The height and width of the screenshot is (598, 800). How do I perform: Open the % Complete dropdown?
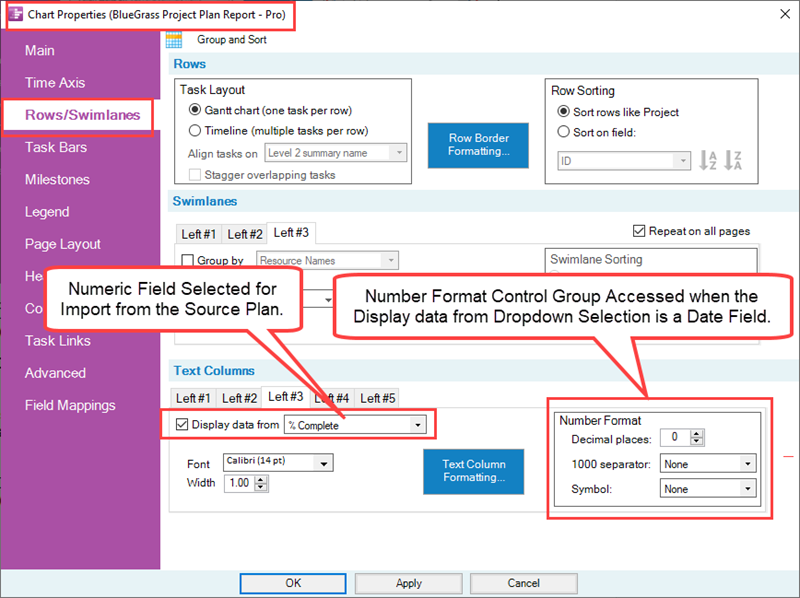pos(419,424)
